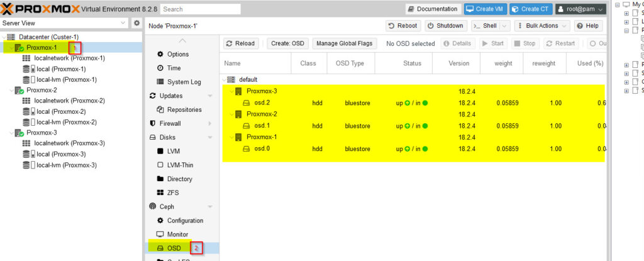Open Documentation

point(433,9)
